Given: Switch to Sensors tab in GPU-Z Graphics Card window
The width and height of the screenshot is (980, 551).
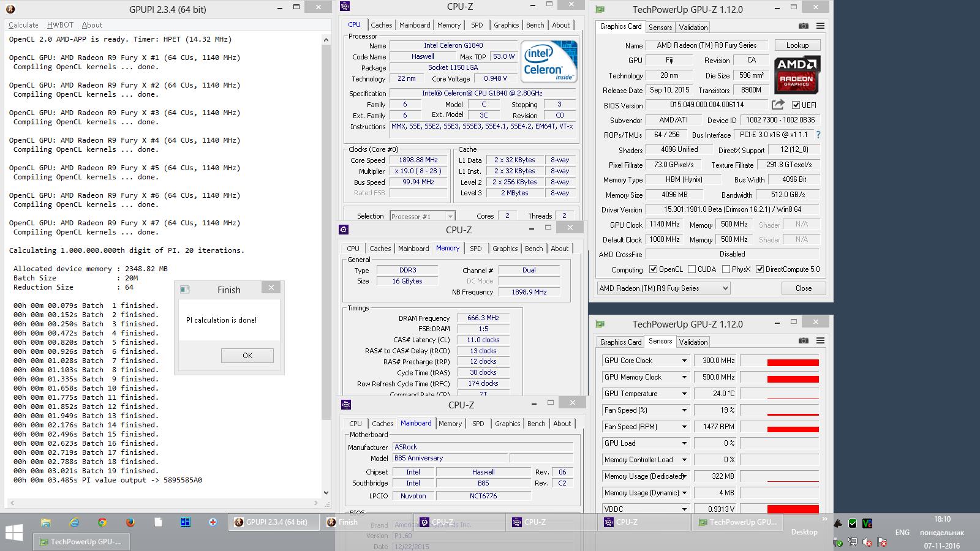Looking at the screenshot, I should click(x=660, y=27).
